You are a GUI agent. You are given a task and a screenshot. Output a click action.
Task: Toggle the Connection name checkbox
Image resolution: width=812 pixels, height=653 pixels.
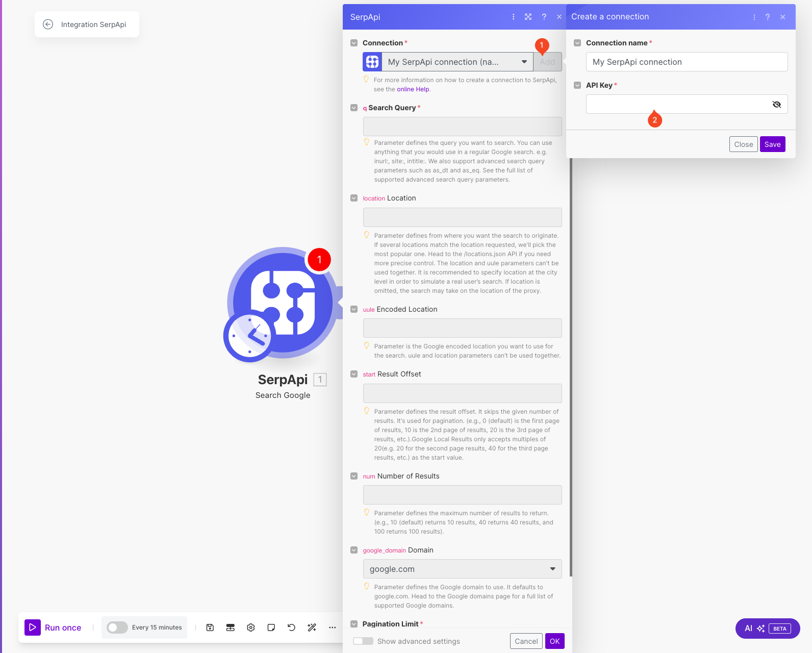(577, 43)
